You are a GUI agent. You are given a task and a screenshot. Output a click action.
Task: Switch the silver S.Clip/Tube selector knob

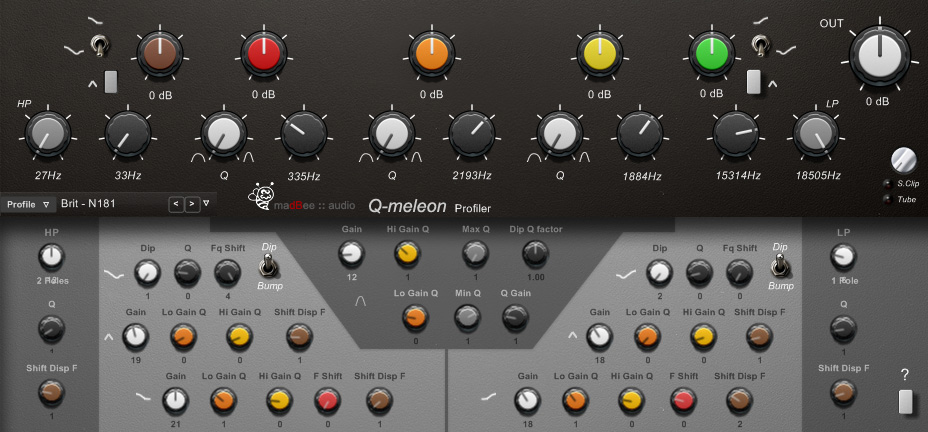(x=903, y=160)
